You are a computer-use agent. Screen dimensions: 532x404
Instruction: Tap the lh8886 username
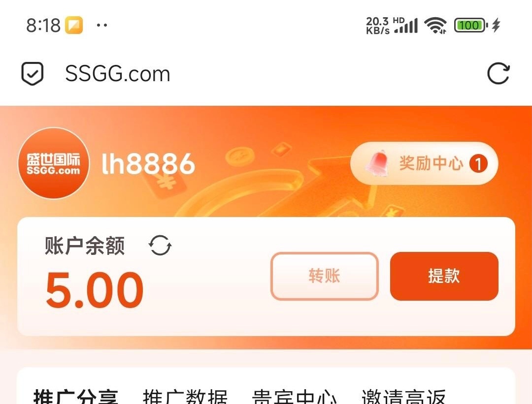point(149,163)
